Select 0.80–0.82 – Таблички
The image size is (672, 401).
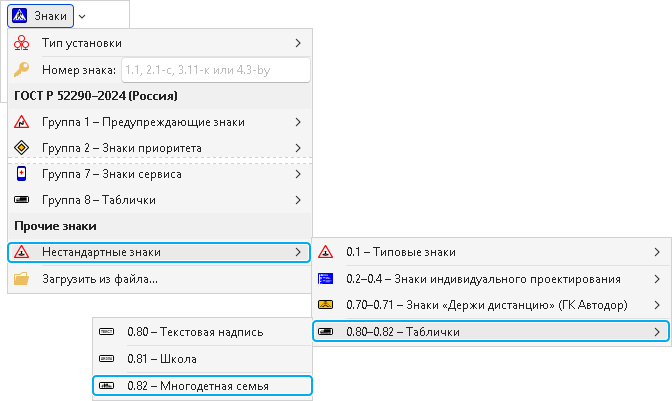491,331
